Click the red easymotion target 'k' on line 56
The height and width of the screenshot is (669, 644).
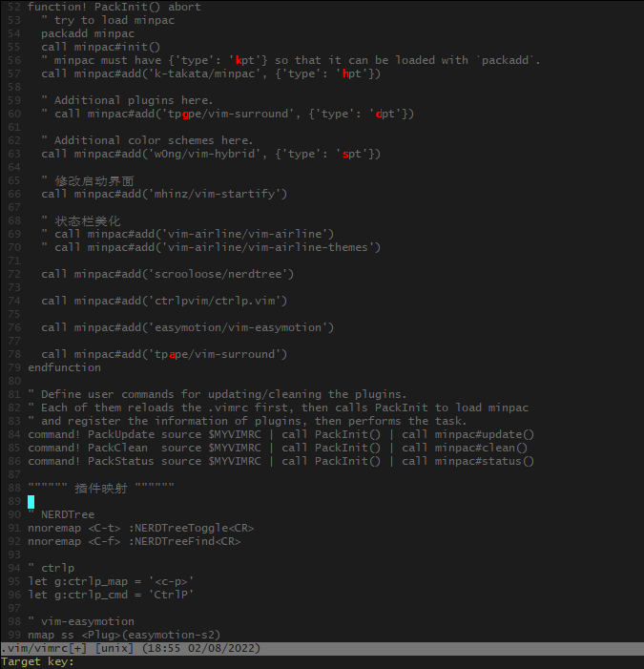[x=239, y=60]
